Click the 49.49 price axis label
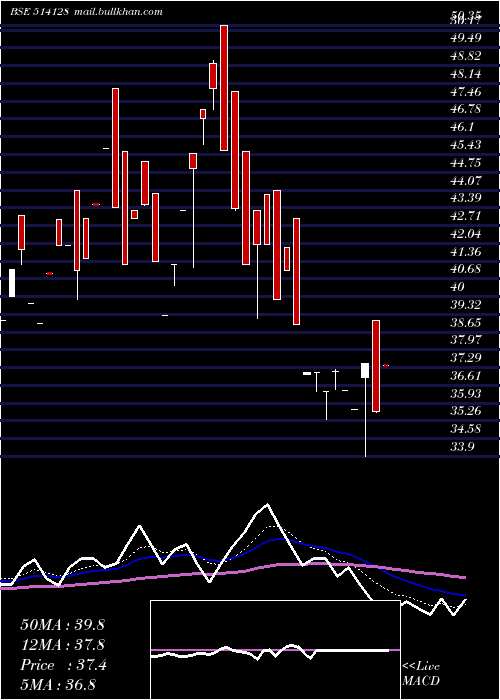 (466, 38)
